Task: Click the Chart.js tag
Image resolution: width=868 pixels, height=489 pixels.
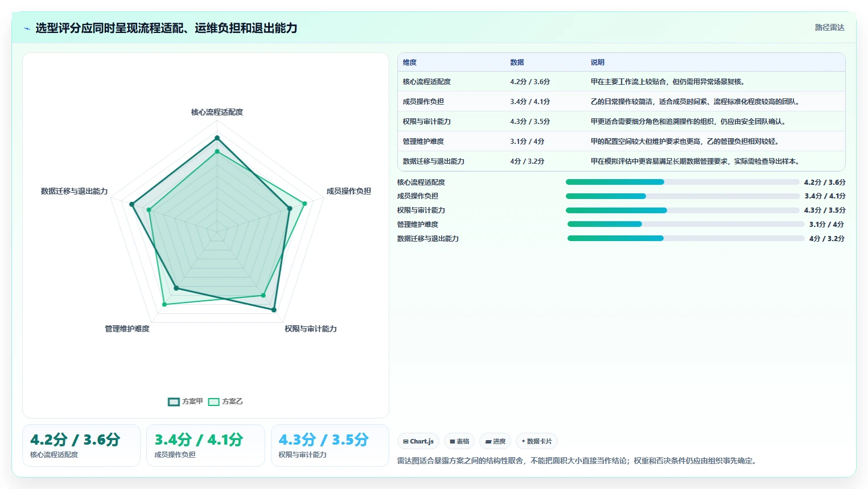Action: [418, 441]
